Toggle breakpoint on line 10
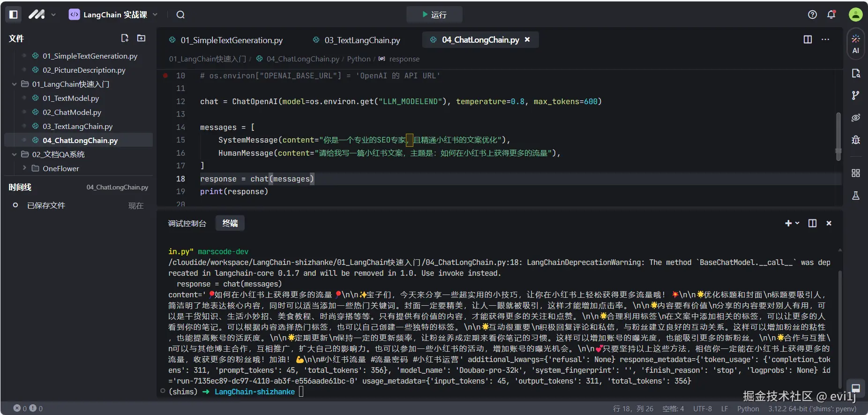 click(x=165, y=75)
